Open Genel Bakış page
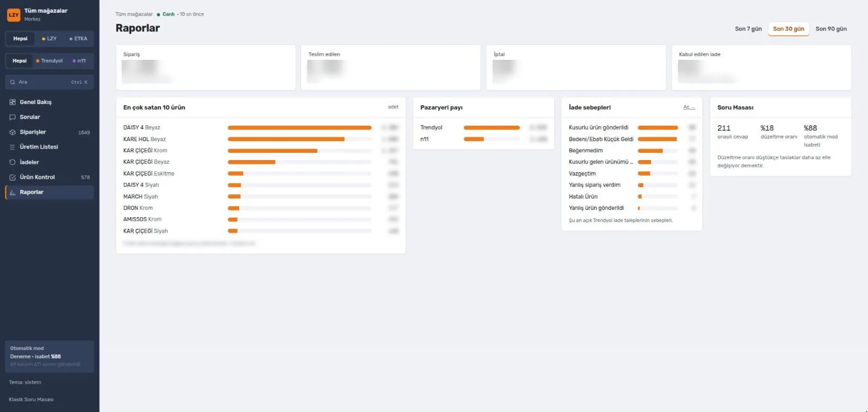 49,102
